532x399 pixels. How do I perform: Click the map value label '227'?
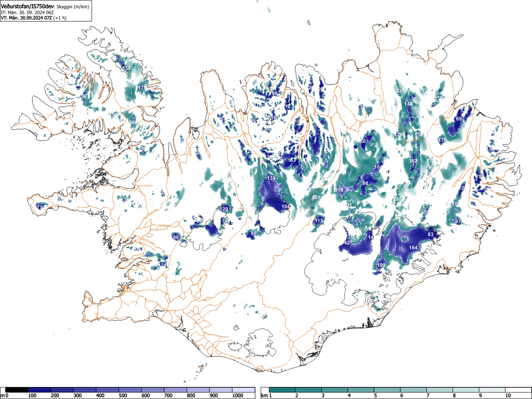pos(400,91)
